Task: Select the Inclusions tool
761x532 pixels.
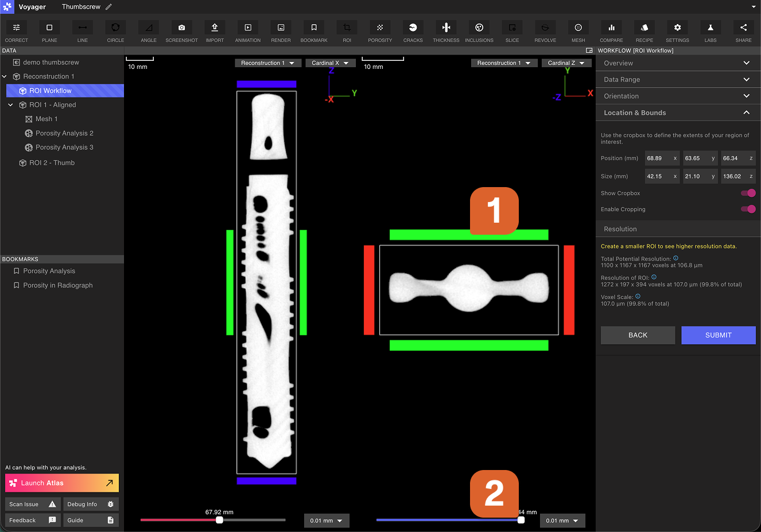Action: (479, 28)
